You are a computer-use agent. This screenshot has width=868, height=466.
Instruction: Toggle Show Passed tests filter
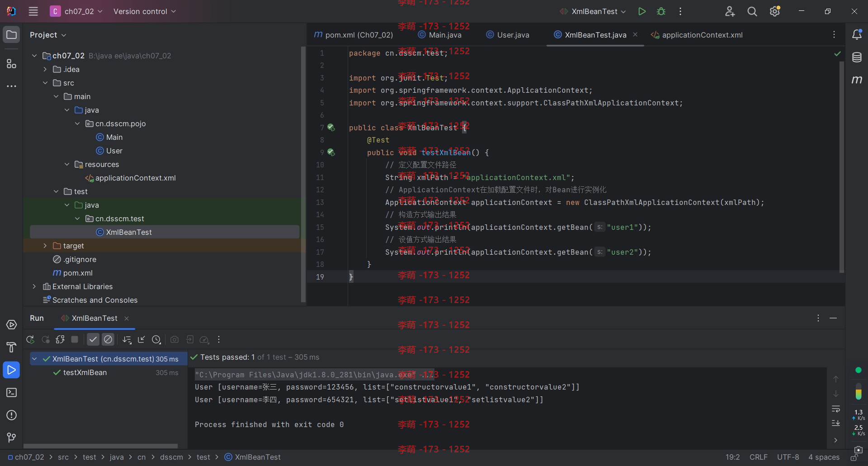click(x=93, y=339)
